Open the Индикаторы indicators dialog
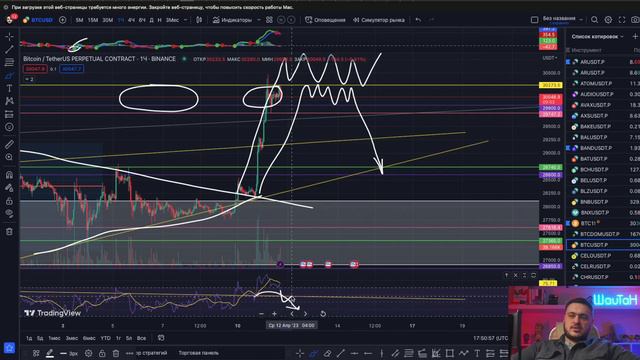The width and height of the screenshot is (640, 360). 232,20
